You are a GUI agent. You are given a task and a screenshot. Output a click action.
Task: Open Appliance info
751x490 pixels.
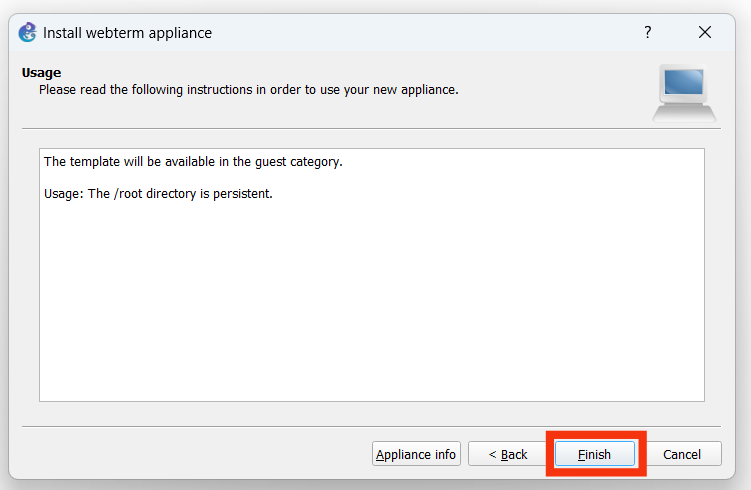point(416,454)
